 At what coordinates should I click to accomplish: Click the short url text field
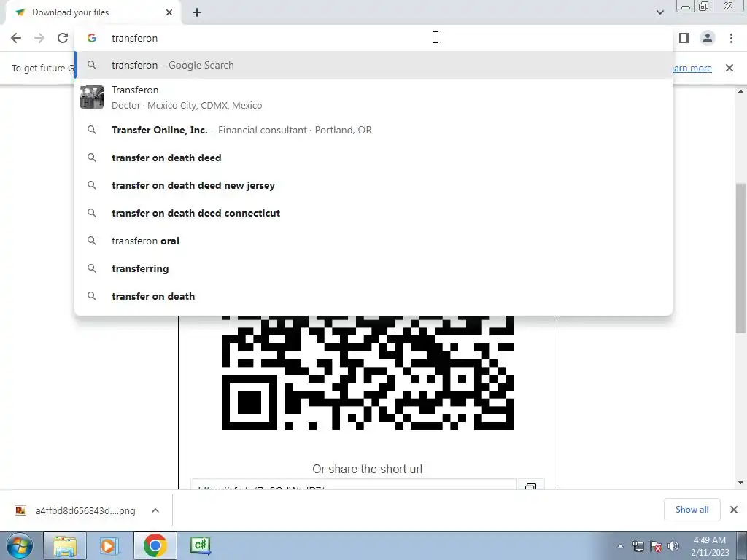pyautogui.click(x=354, y=485)
